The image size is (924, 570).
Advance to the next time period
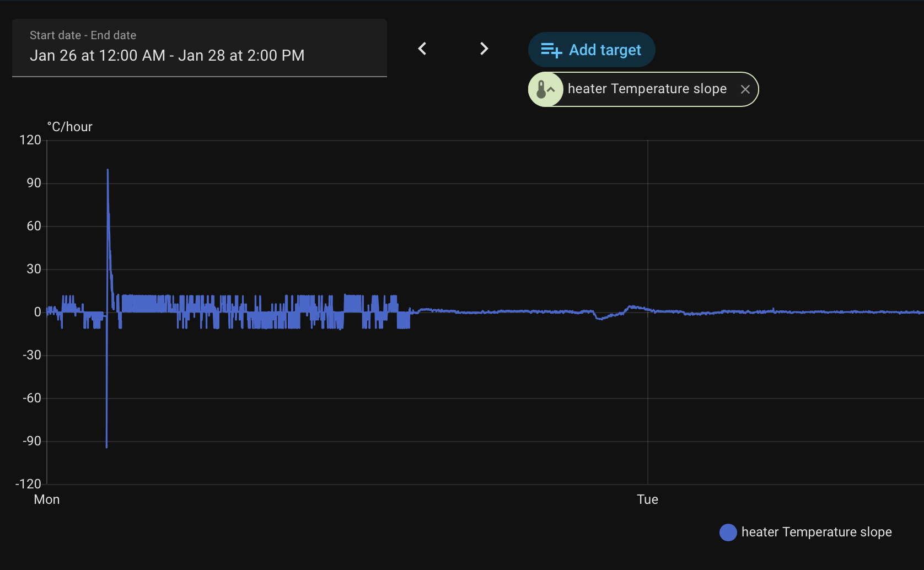pos(484,49)
